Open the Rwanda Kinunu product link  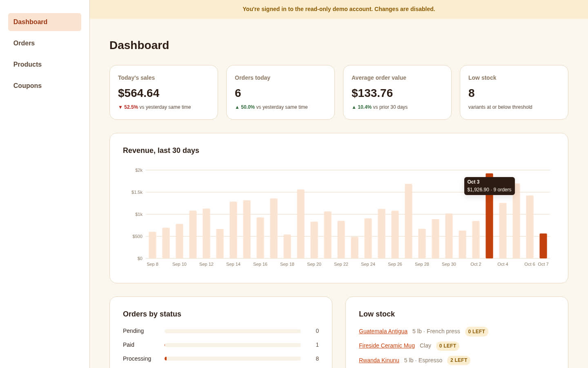tap(379, 360)
